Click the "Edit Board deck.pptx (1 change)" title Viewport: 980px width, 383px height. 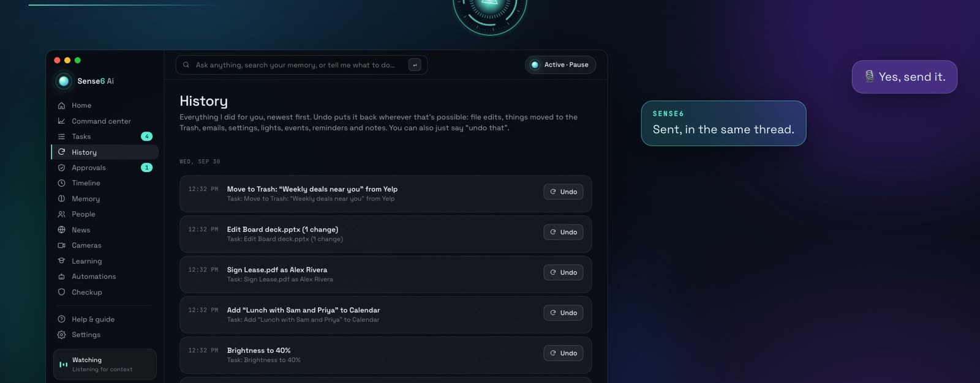click(282, 229)
